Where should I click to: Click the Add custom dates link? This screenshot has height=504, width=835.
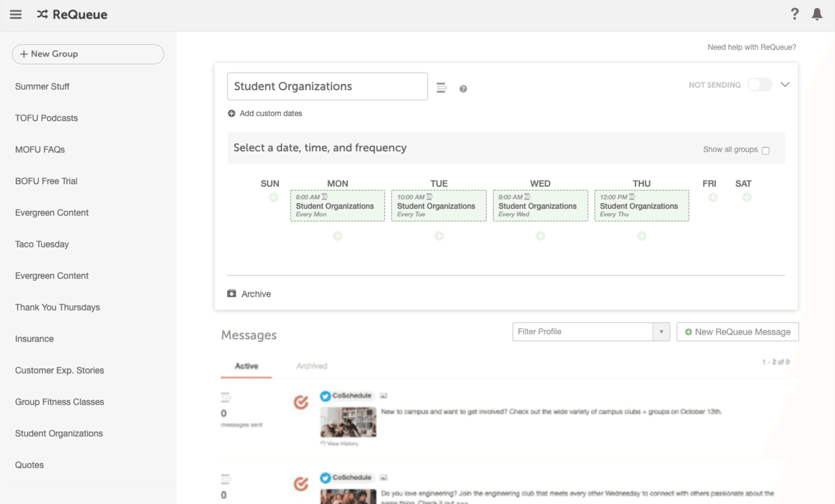pos(271,114)
